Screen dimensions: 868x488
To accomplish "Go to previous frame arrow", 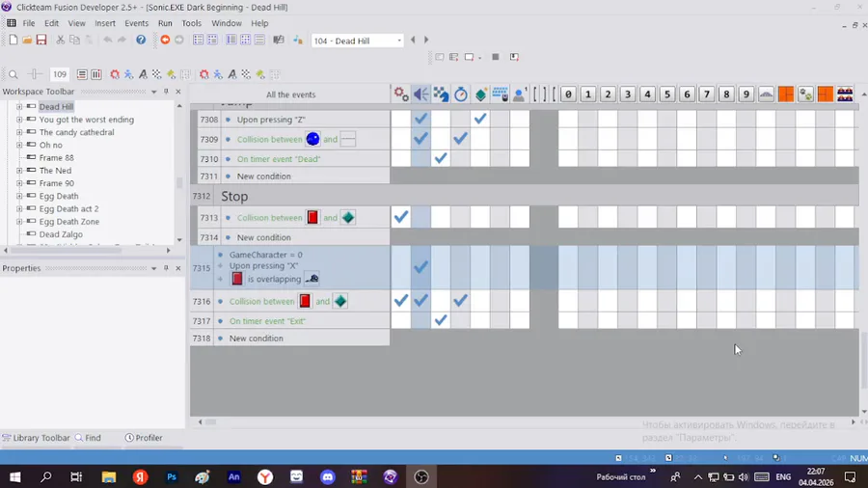I will [413, 40].
